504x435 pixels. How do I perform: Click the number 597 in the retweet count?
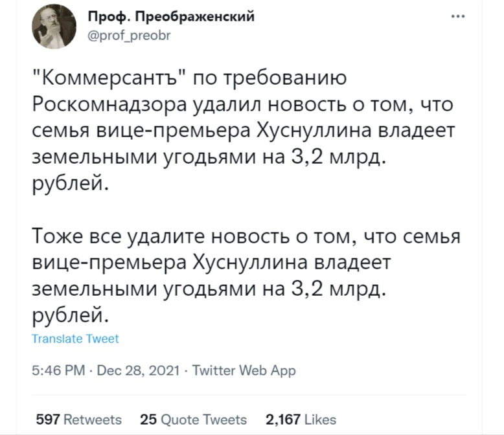coord(47,419)
